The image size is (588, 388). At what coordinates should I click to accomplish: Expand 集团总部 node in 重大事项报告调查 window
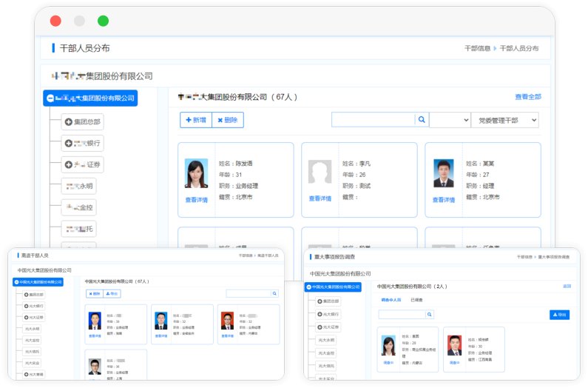(x=320, y=301)
